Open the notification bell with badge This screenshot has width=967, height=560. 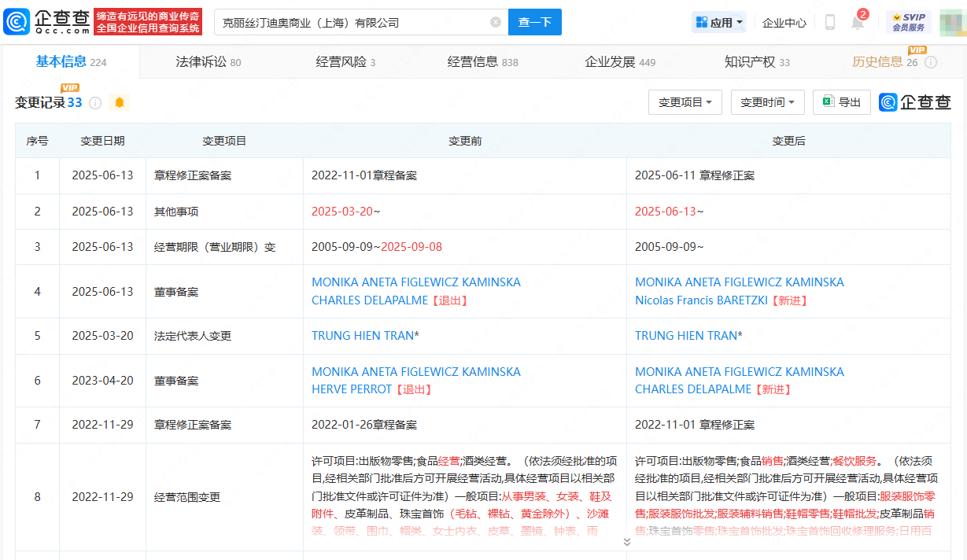click(x=858, y=22)
